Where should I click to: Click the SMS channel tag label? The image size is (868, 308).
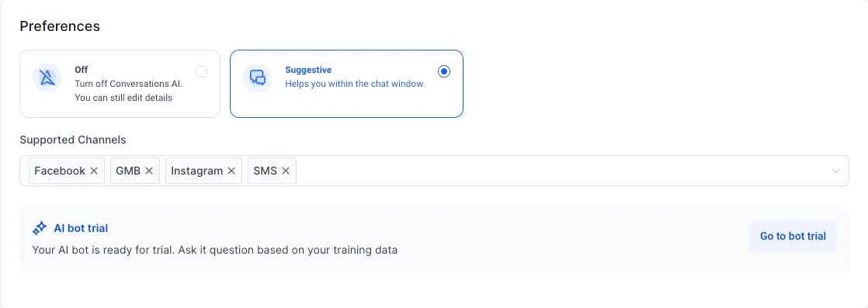pos(266,171)
